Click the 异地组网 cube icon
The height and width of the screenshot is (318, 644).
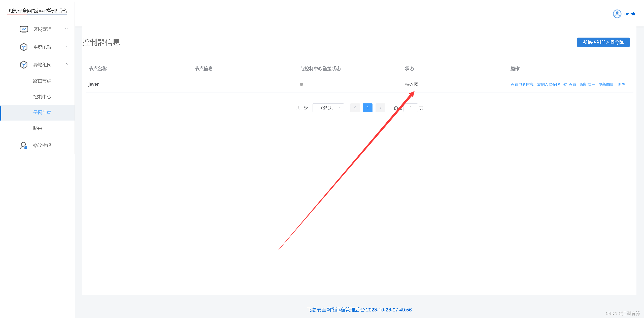point(24,65)
